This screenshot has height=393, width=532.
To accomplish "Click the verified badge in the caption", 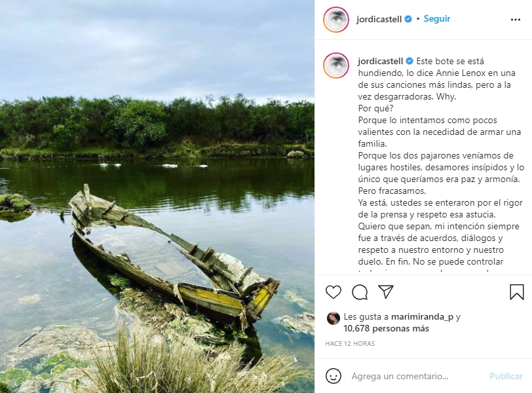I will pyautogui.click(x=409, y=62).
